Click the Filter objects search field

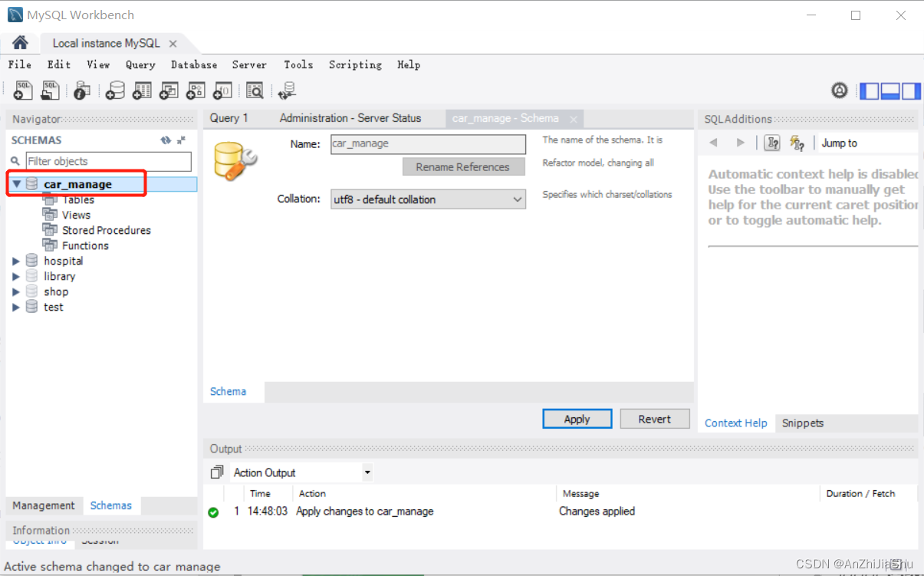point(108,161)
